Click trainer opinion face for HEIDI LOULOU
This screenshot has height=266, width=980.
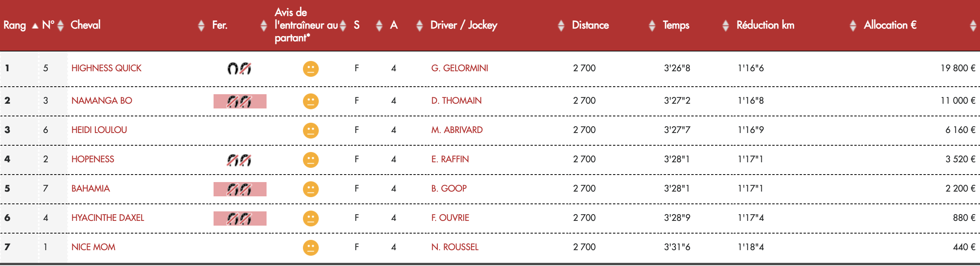point(311,130)
